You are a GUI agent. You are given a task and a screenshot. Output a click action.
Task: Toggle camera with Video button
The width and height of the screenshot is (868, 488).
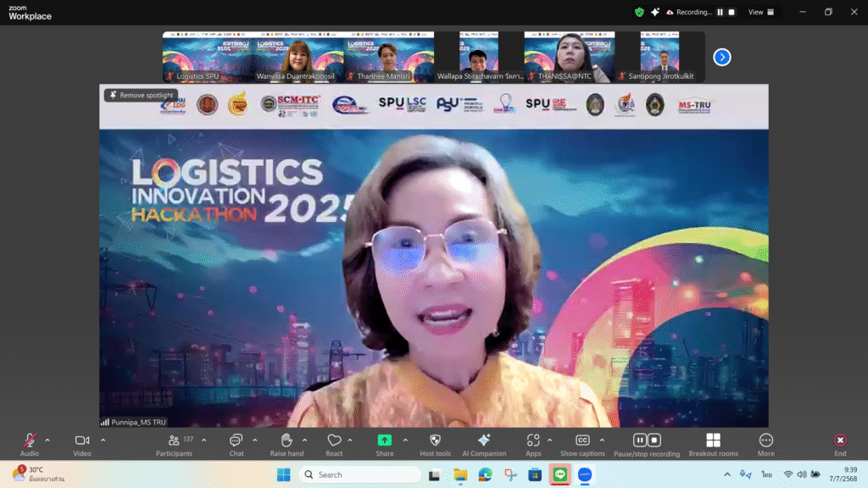(x=82, y=445)
